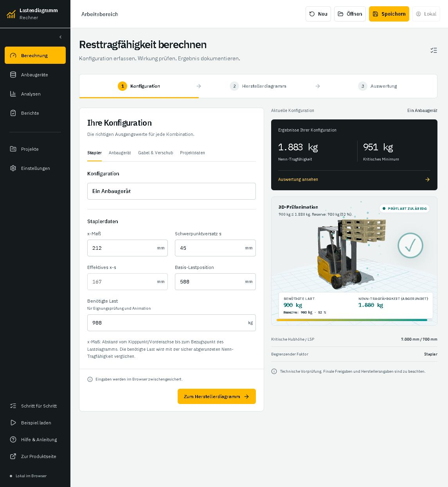Screen dimensions: 448x487
Task: Click the Hilfe & Anleitung question icon
Action: [x=13, y=439]
